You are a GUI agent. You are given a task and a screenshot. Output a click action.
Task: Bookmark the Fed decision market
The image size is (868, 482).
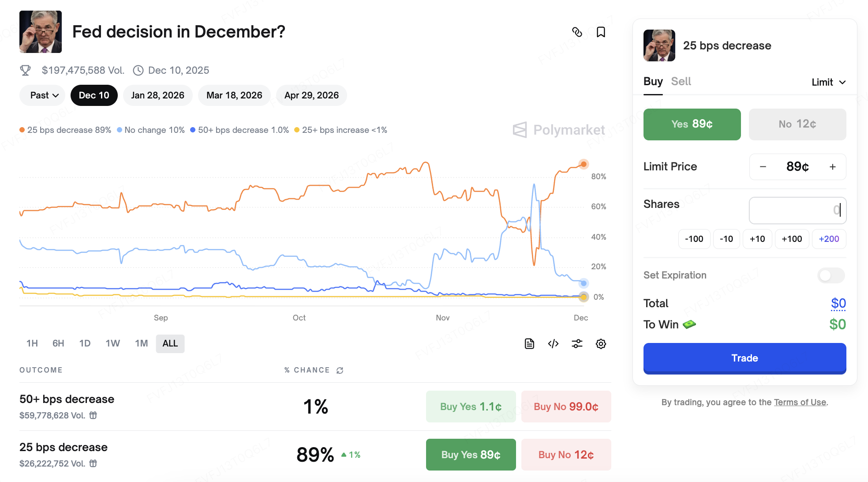[x=601, y=32]
